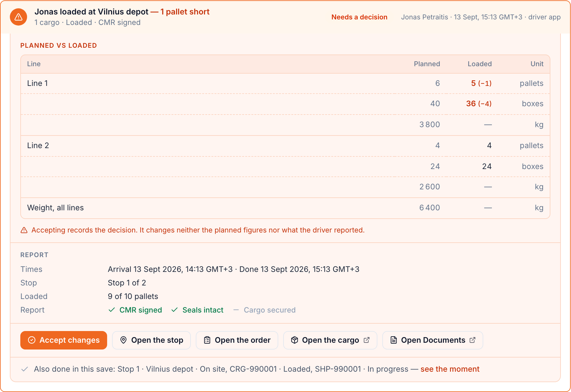This screenshot has height=392, width=571.
Task: Click the small warning icon beside the accepting note
Action: 24,230
